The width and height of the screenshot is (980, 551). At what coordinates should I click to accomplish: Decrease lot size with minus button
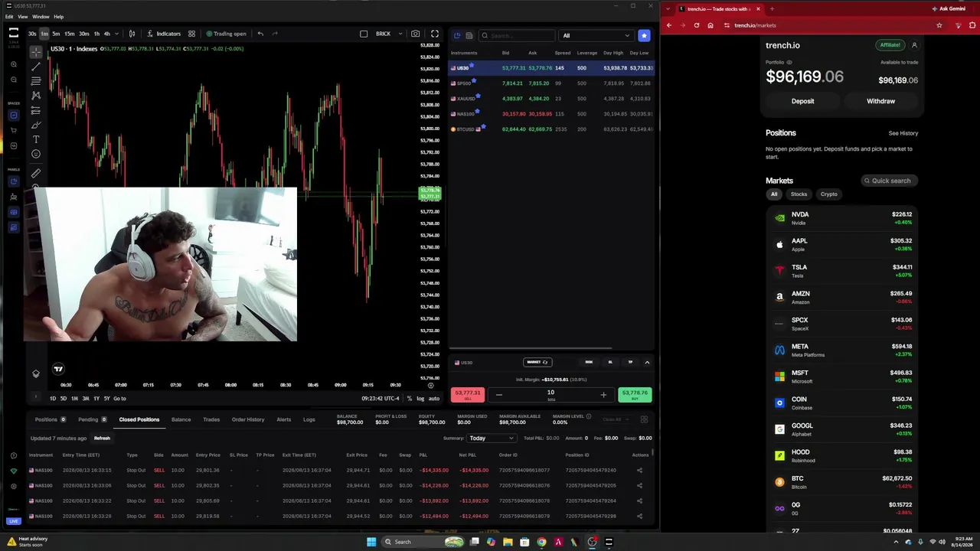[499, 395]
